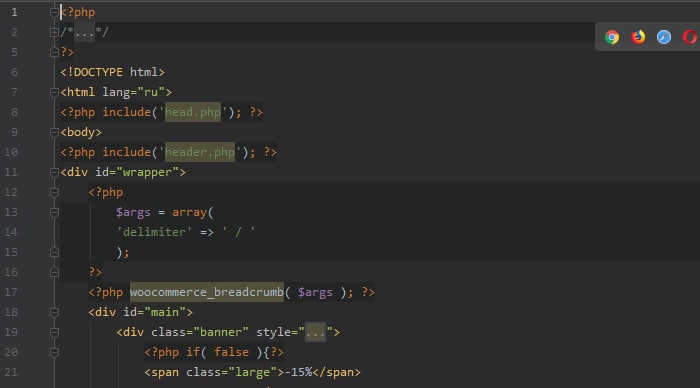The width and height of the screenshot is (700, 388).
Task: Click the "ru" lang attribute value
Action: pyautogui.click(x=151, y=92)
